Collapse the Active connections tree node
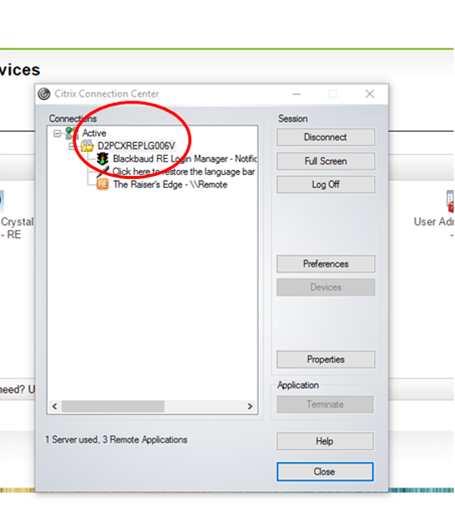This screenshot has width=455, height=530. [57, 134]
